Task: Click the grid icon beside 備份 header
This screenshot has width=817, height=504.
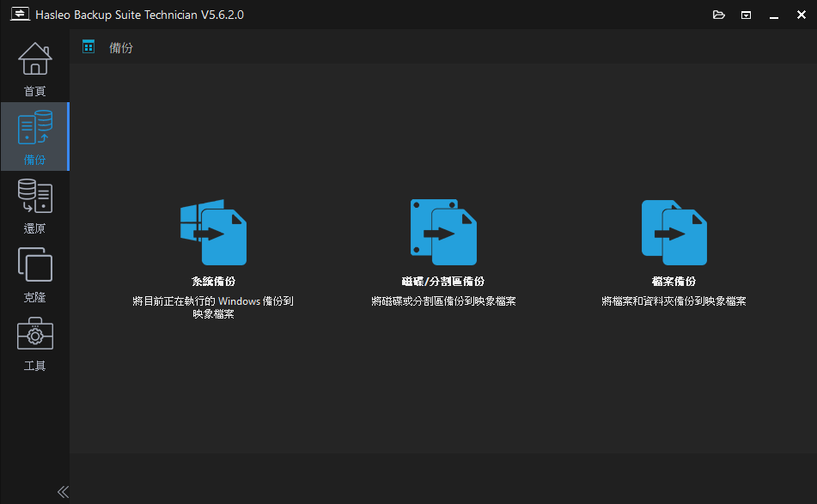Action: pyautogui.click(x=88, y=47)
